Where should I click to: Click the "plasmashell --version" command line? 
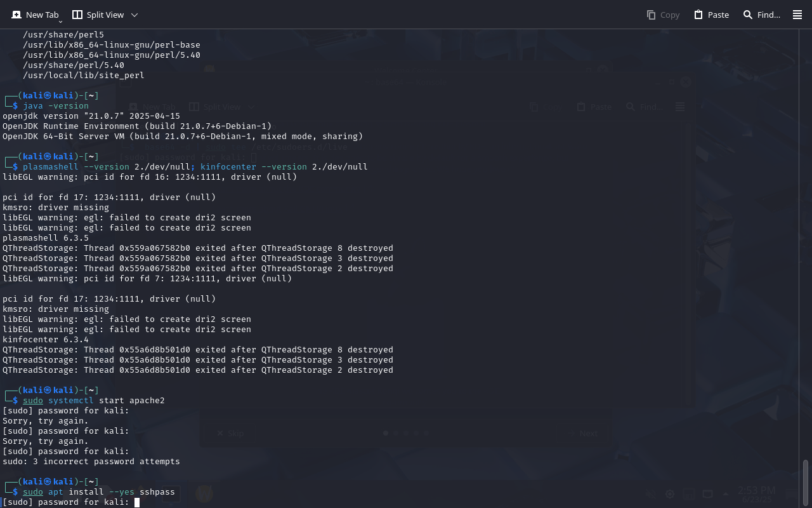(195, 167)
